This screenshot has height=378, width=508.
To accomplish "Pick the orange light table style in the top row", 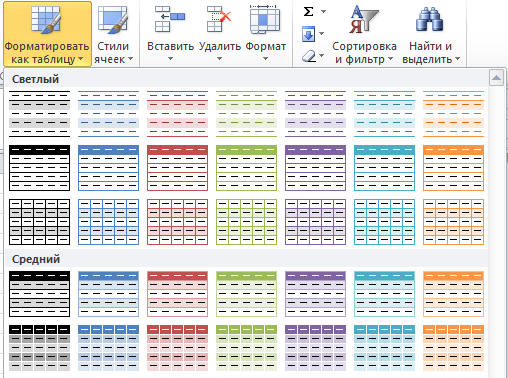I will tap(453, 114).
